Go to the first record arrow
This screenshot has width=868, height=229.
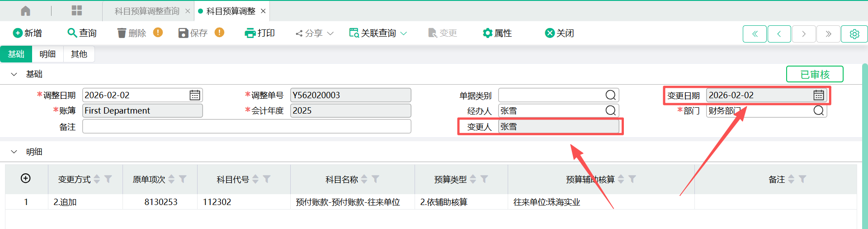pos(755,34)
